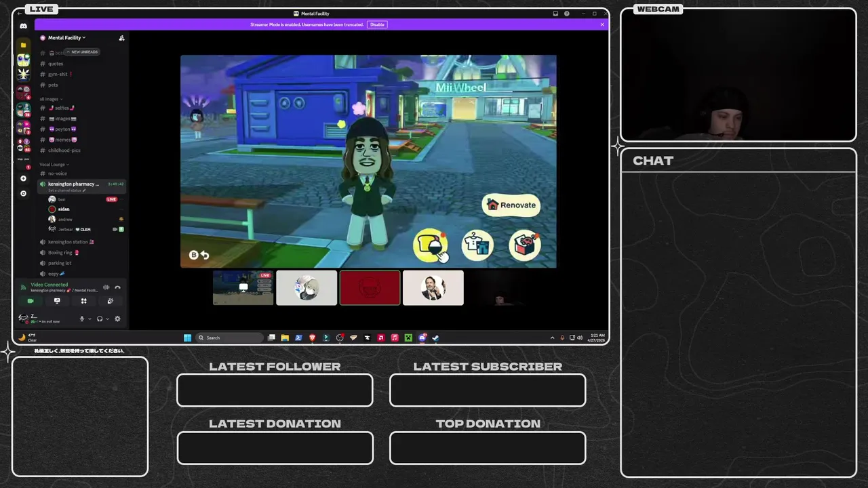Click the red treasure box icon in game
This screenshot has height=488, width=868.
pos(524,245)
